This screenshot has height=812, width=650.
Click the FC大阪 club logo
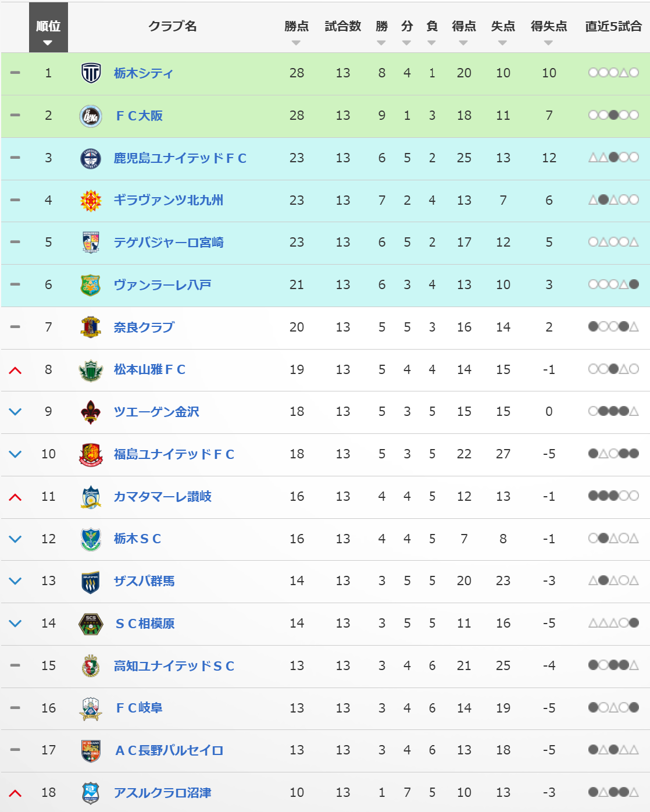coord(91,116)
